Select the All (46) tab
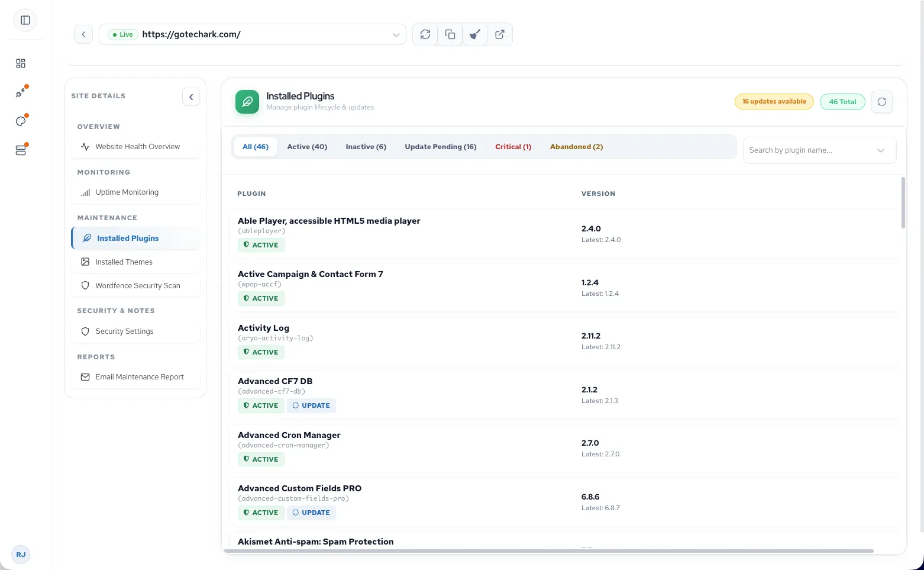This screenshot has width=924, height=570. tap(256, 147)
